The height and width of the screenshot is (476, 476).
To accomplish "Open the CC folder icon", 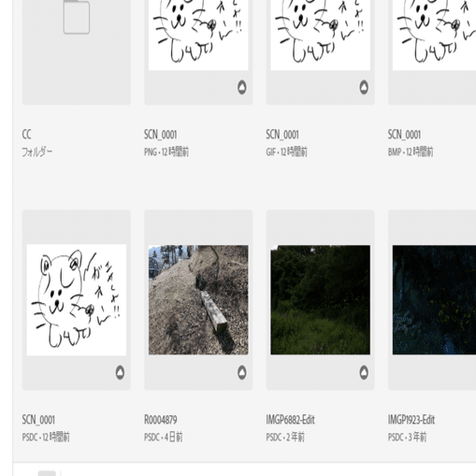I will pyautogui.click(x=77, y=17).
